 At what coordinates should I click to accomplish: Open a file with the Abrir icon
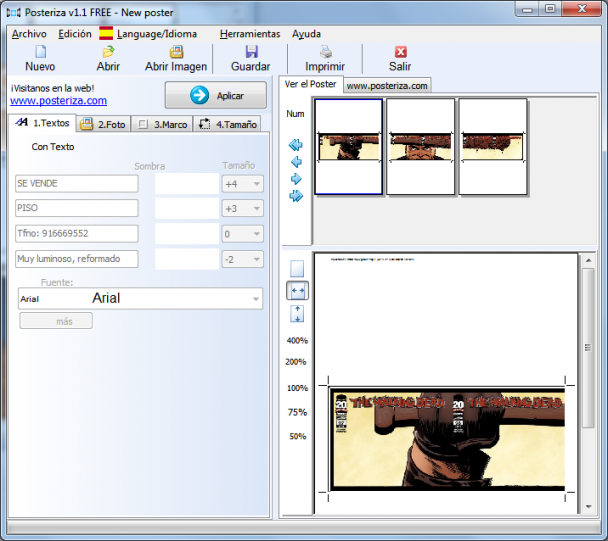point(108,52)
